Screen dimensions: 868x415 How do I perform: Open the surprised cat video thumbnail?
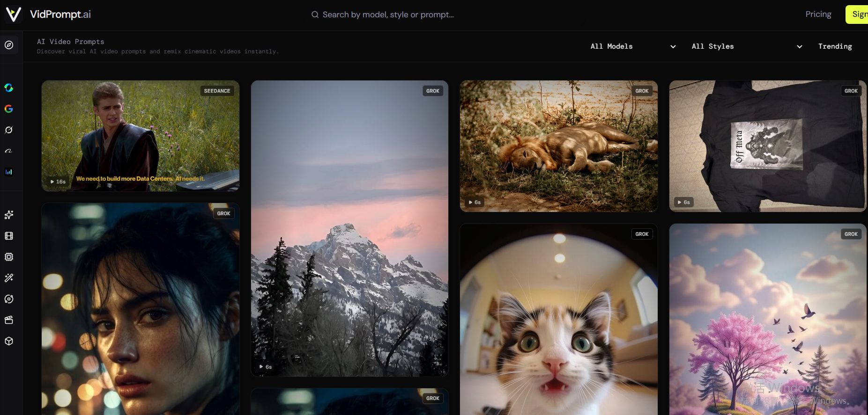tap(559, 319)
